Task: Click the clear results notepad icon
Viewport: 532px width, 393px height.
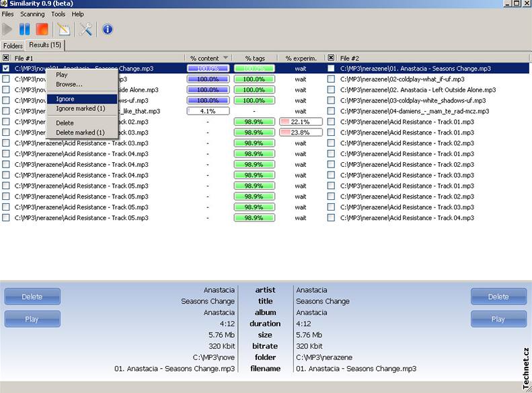Action: pyautogui.click(x=63, y=29)
